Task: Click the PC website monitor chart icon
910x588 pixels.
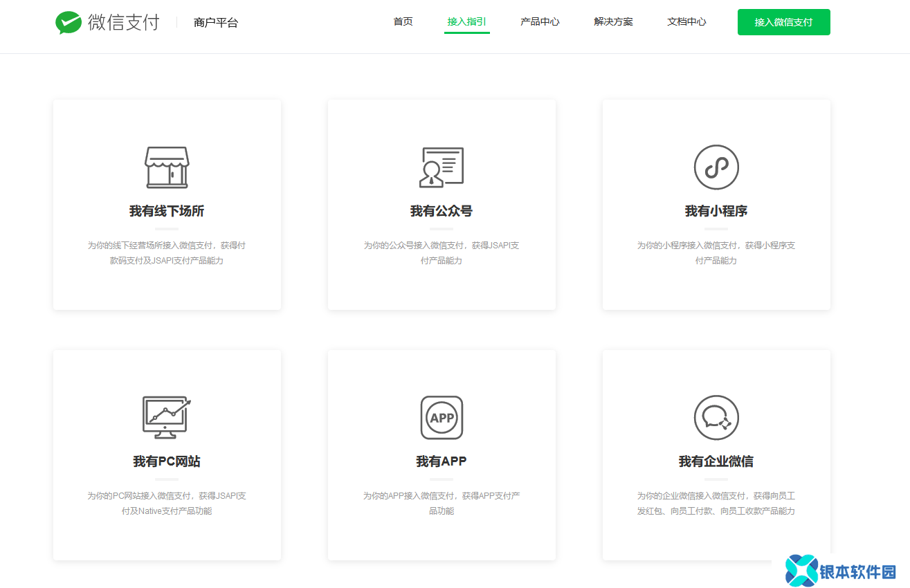Action: click(x=167, y=417)
